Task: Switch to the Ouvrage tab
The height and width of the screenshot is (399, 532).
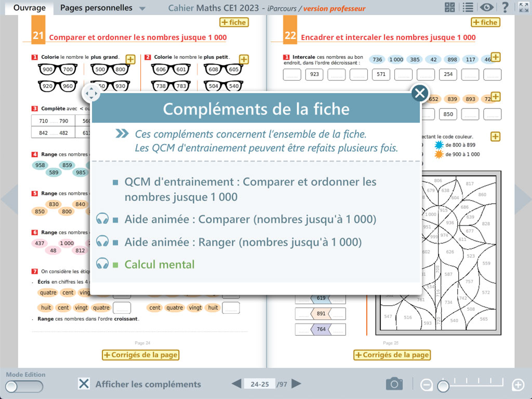Action: 29,8
